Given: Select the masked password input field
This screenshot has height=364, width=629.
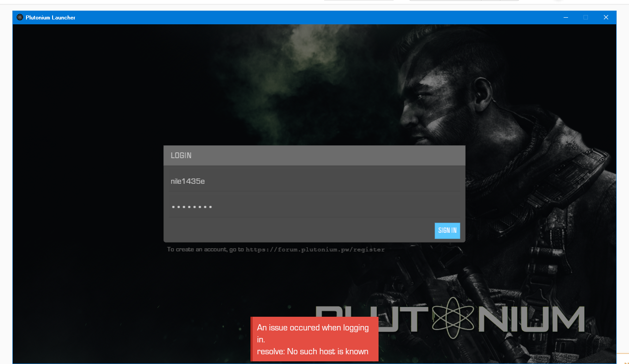Looking at the screenshot, I should coord(314,207).
